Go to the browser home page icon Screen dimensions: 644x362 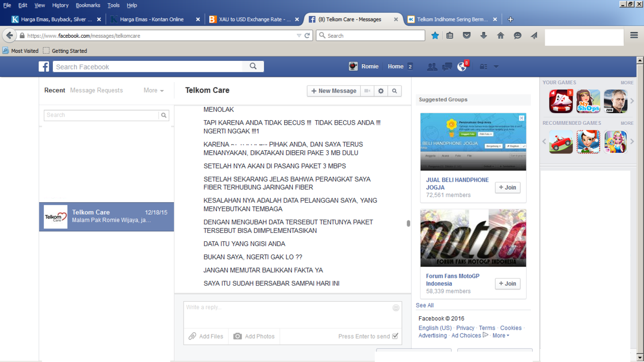click(x=501, y=36)
